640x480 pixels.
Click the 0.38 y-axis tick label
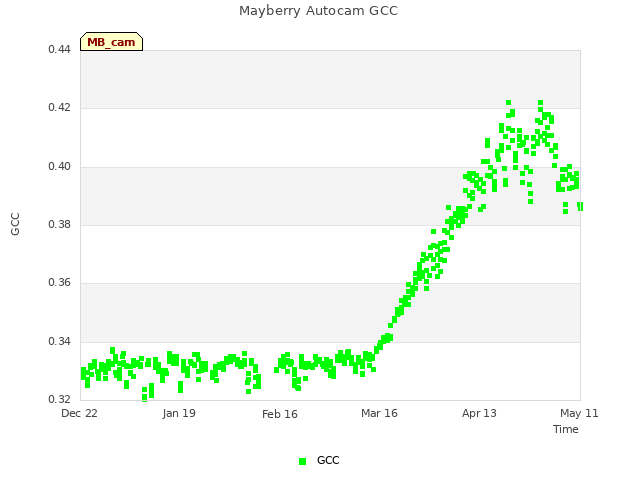tap(59, 224)
